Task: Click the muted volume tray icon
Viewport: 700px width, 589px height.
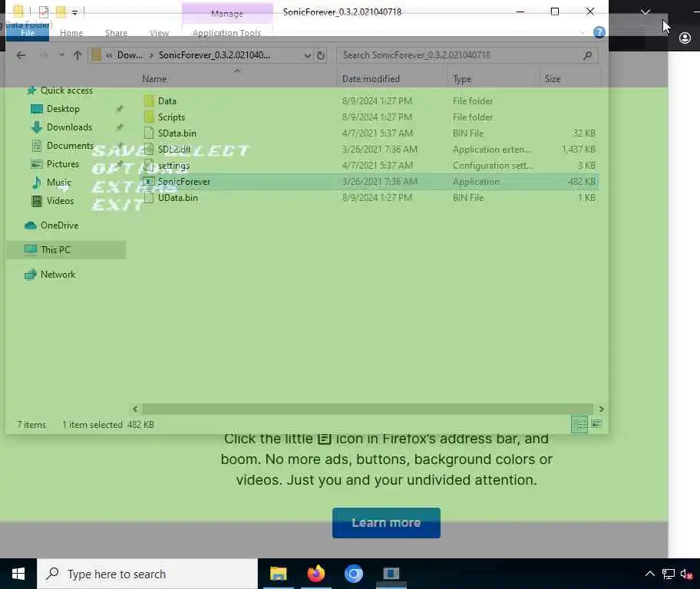Action: [686, 574]
